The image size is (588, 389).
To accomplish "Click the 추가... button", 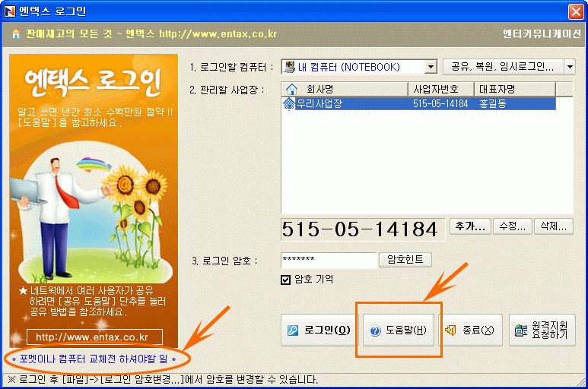I will [x=470, y=226].
